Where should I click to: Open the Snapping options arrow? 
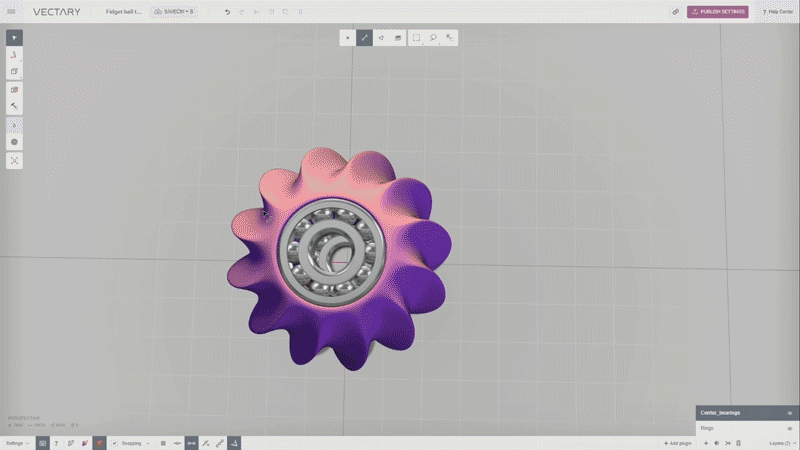[x=148, y=443]
